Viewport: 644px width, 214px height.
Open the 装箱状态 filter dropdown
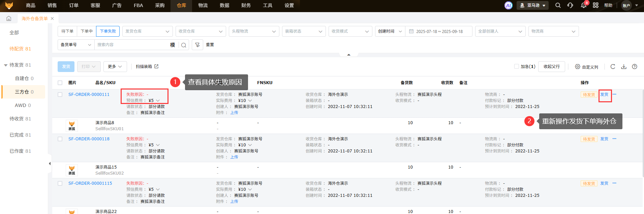coord(303,31)
